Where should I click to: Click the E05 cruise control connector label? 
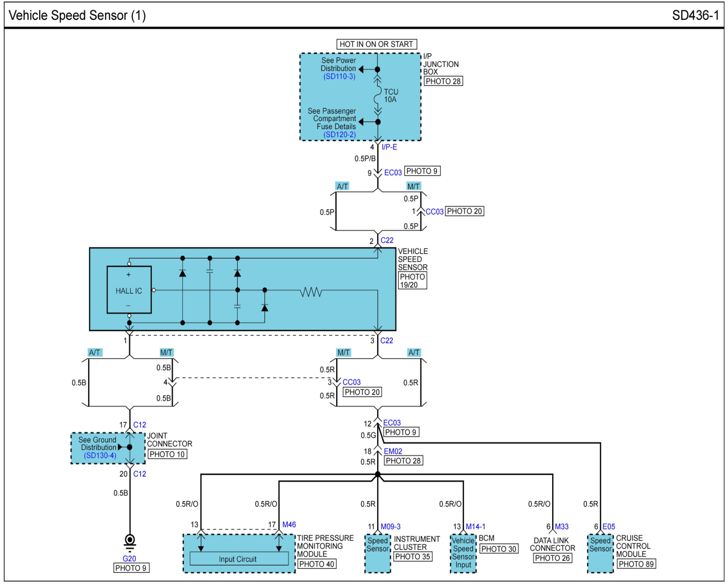pos(608,527)
